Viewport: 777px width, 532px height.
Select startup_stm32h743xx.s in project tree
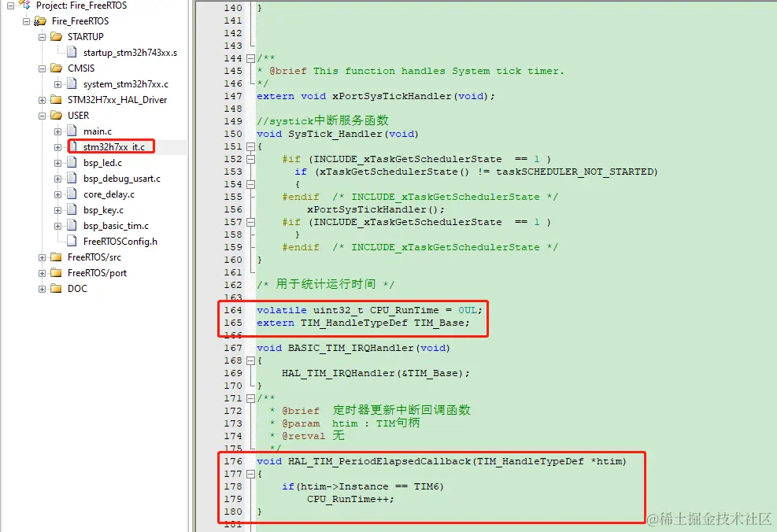pyautogui.click(x=131, y=53)
